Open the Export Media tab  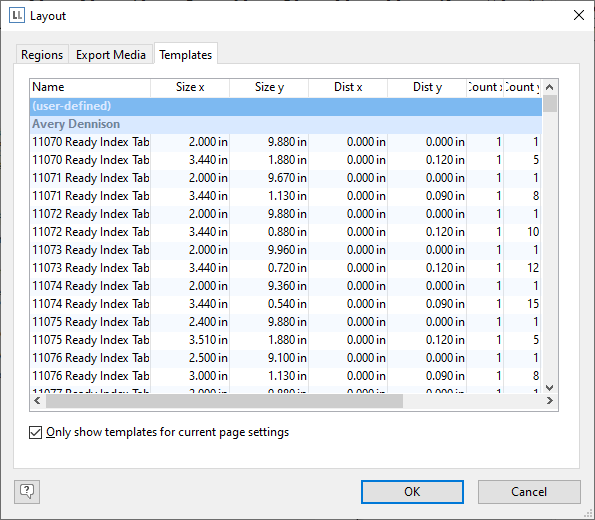111,55
